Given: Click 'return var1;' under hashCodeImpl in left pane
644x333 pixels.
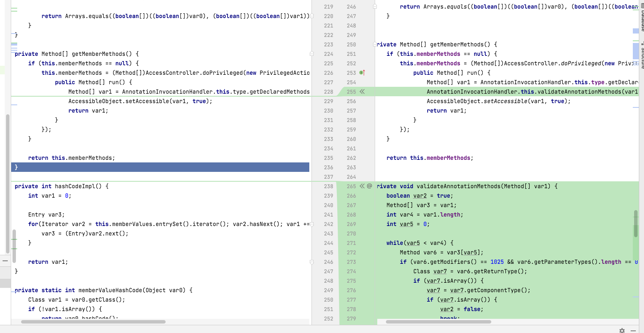Looking at the screenshot, I should pyautogui.click(x=48, y=262).
